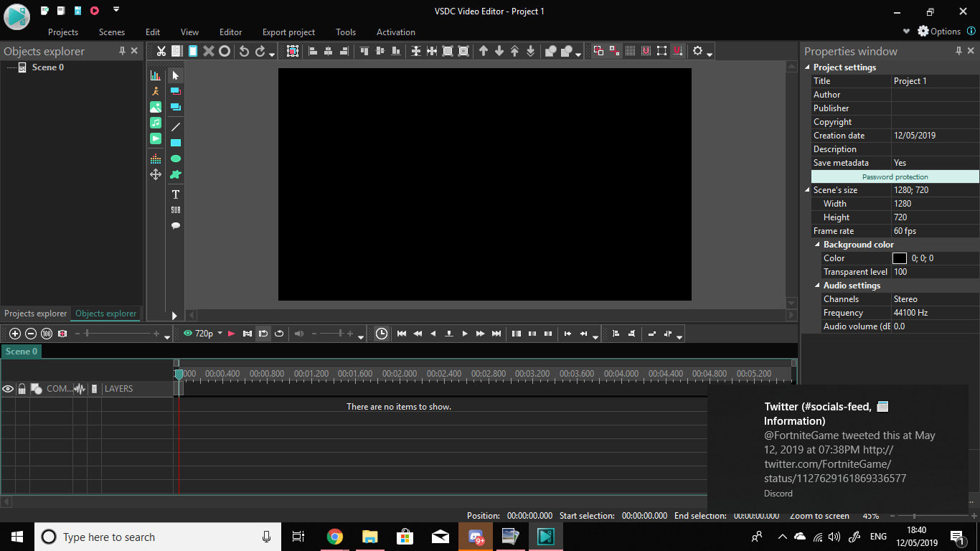980x551 pixels.
Task: Select the Rectangle shape tool
Action: click(176, 143)
